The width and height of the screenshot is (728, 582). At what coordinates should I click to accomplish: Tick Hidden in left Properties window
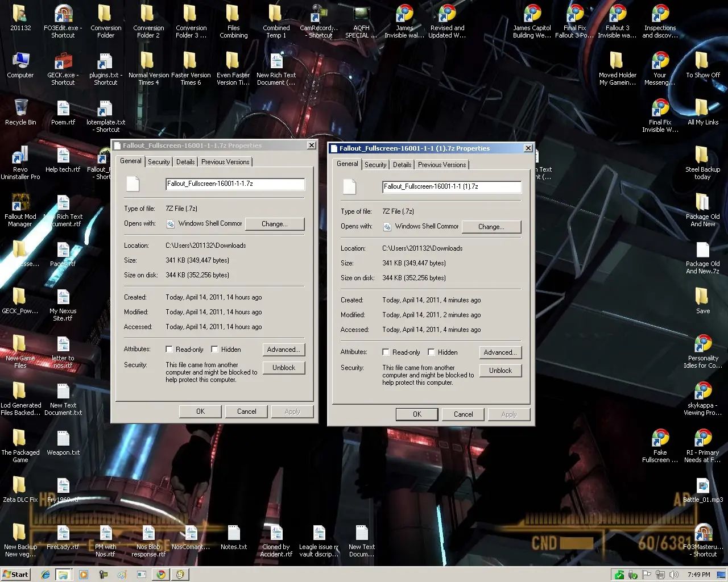click(x=214, y=350)
